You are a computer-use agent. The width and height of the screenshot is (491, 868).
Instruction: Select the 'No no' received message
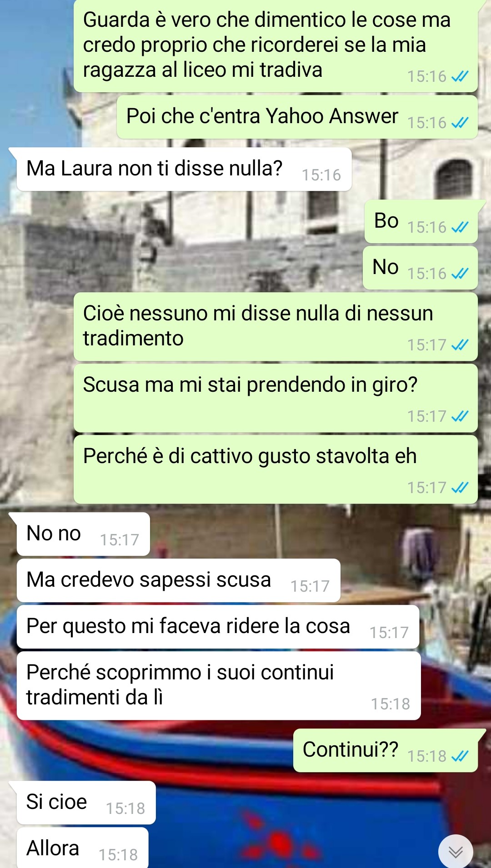83,534
